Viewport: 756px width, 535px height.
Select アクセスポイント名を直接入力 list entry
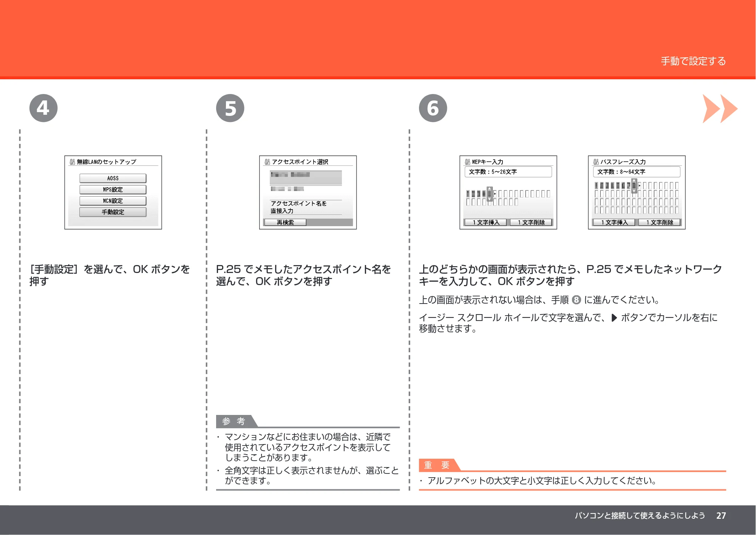coord(306,207)
